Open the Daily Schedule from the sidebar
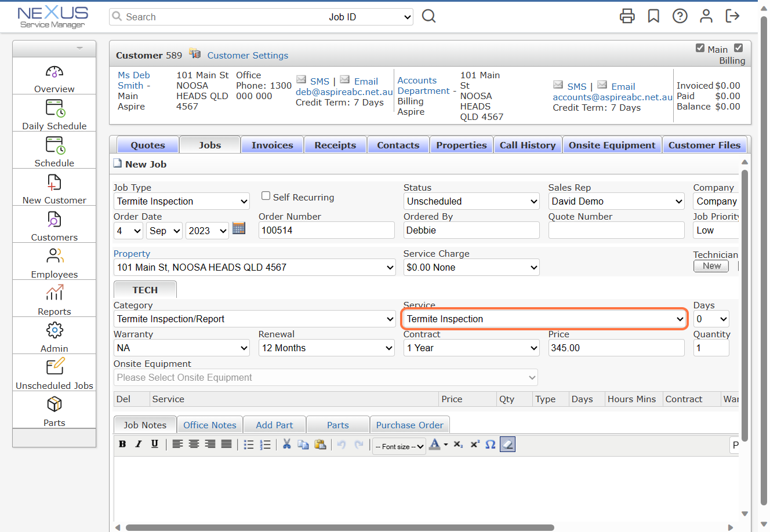 tap(54, 113)
